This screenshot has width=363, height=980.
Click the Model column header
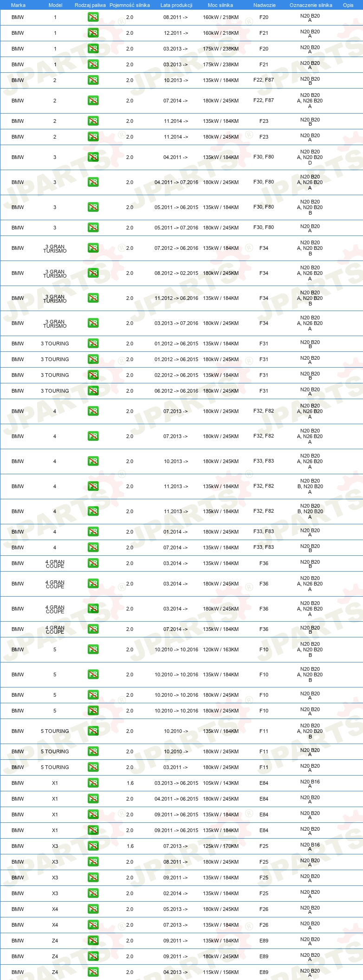pyautogui.click(x=55, y=5)
